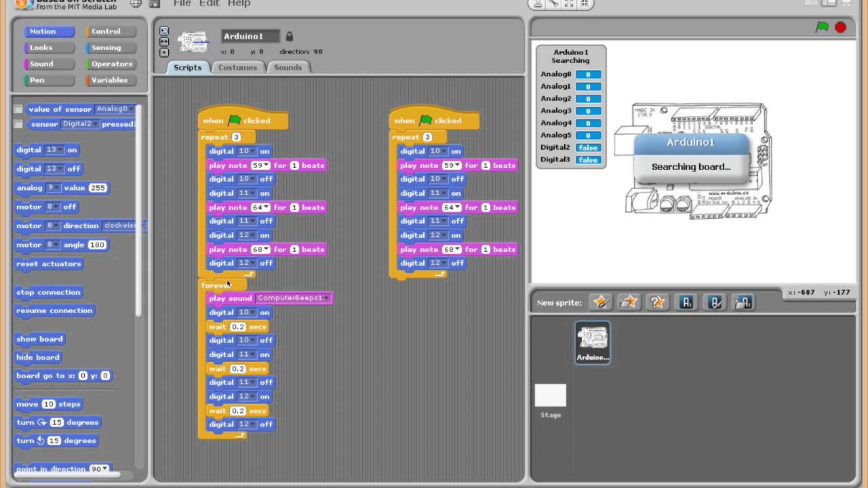Enter presentation mode
This screenshot has width=868, height=488.
pos(848,3)
